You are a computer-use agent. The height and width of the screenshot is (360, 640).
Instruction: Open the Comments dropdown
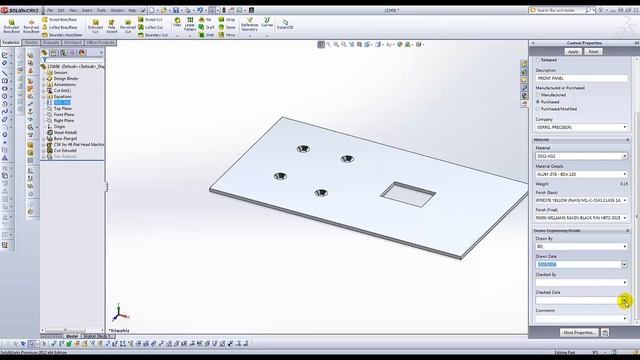click(624, 318)
